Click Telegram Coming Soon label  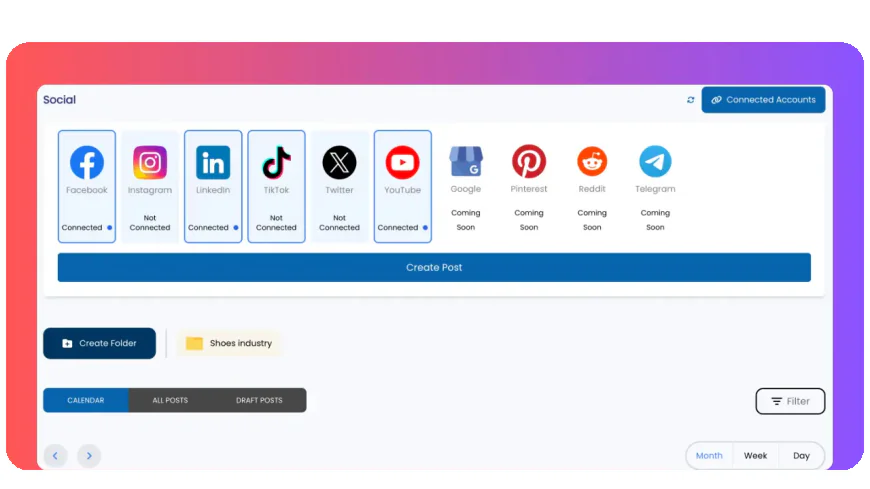click(x=655, y=220)
